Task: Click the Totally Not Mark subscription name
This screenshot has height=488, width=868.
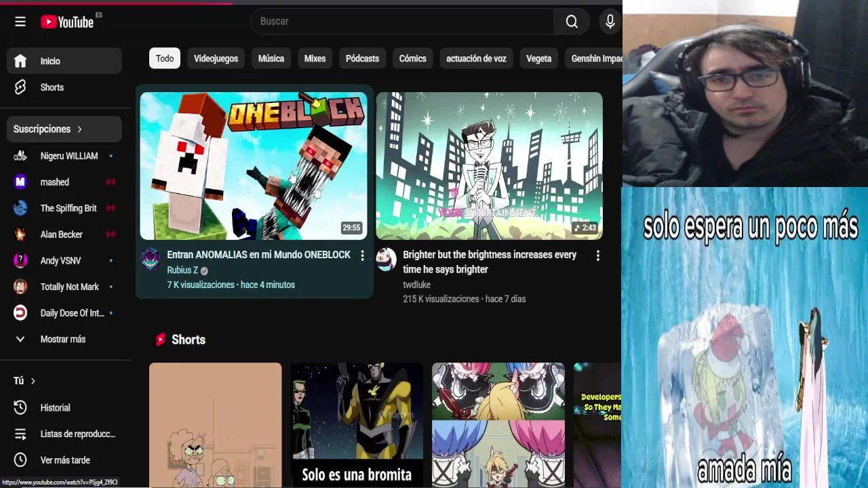Action: pyautogui.click(x=70, y=287)
